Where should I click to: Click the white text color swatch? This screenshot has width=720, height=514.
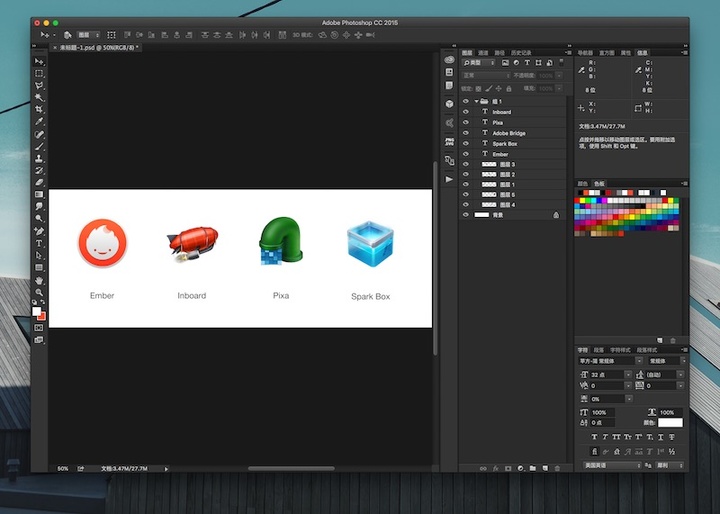click(670, 422)
